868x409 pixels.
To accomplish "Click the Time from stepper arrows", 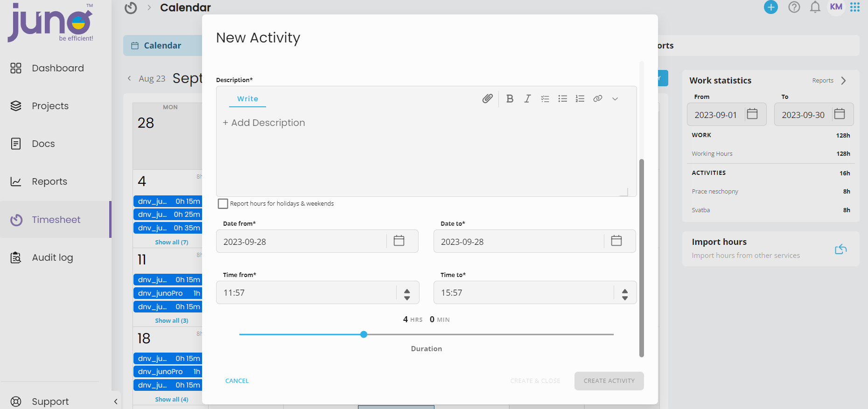I will click(407, 294).
